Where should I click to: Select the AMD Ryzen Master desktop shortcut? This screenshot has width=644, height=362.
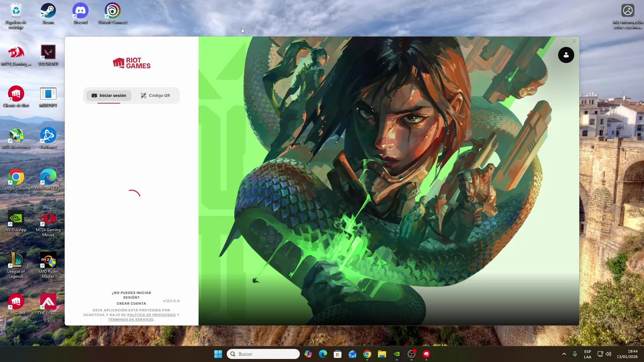click(48, 265)
